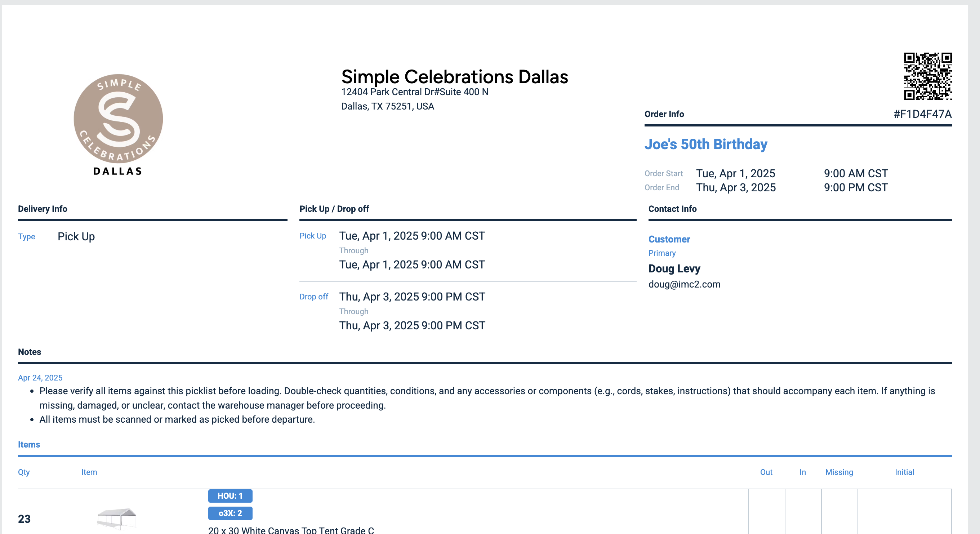Click the white canvas tent thumbnail
The height and width of the screenshot is (534, 980).
click(117, 519)
